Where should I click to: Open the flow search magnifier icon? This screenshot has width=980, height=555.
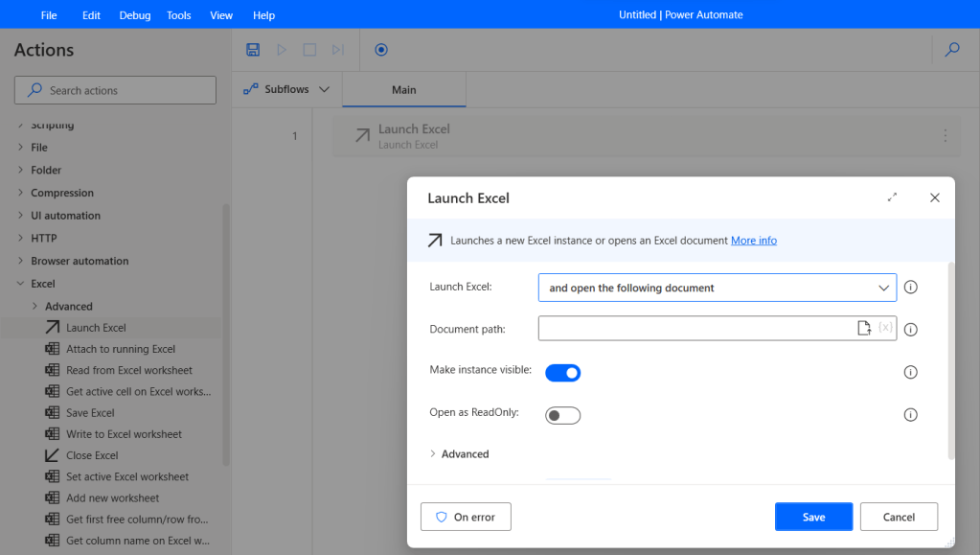pyautogui.click(x=951, y=50)
